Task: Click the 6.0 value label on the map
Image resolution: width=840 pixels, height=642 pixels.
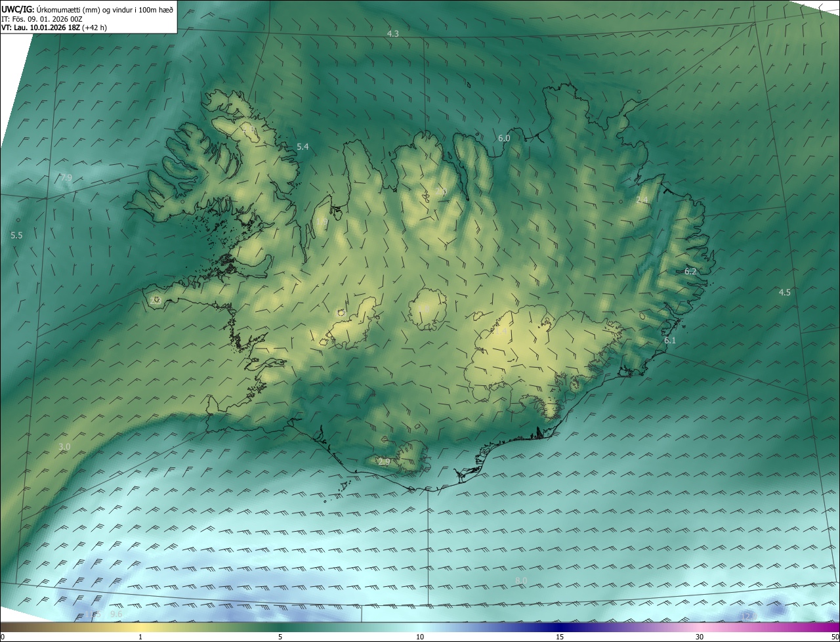Action: [x=504, y=139]
